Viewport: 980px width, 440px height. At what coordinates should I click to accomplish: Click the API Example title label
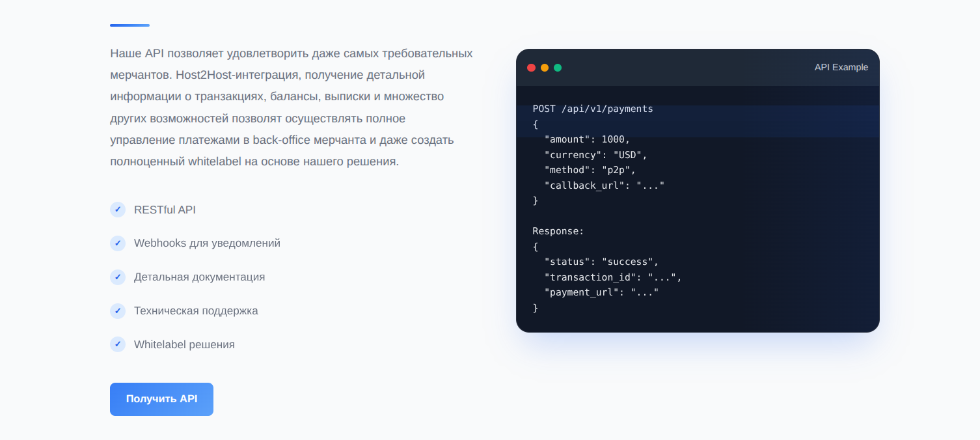coord(841,68)
